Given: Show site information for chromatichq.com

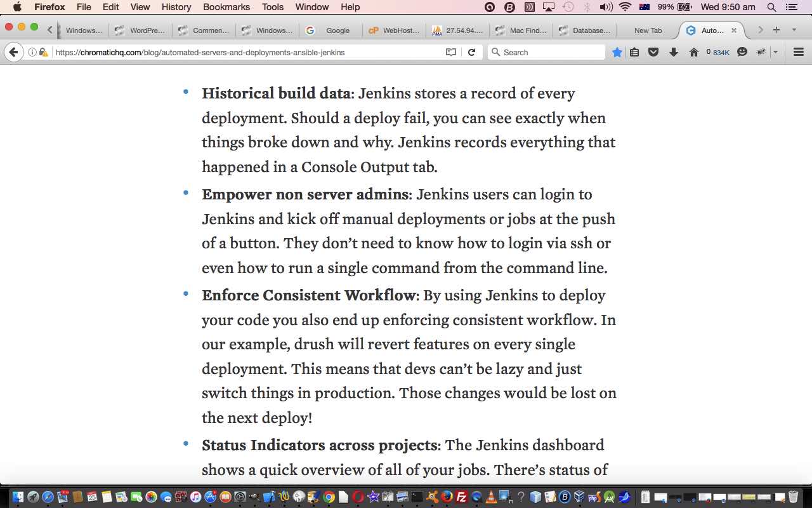Looking at the screenshot, I should coord(32,52).
